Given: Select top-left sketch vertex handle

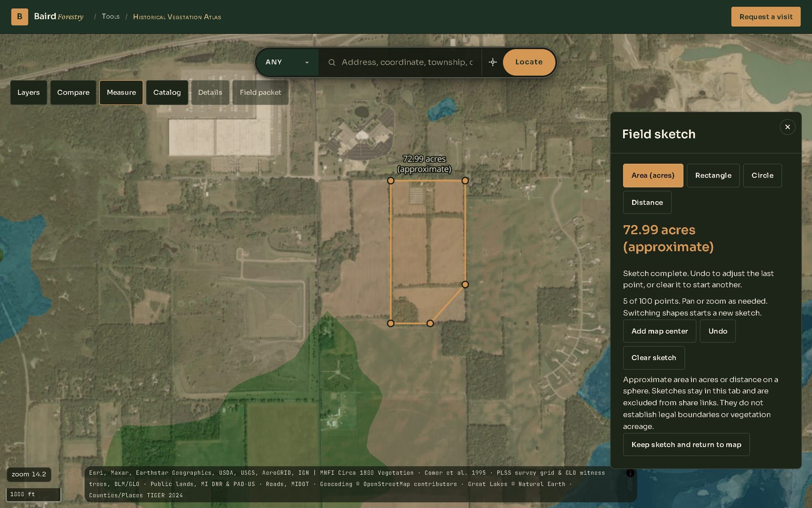Looking at the screenshot, I should point(391,180).
